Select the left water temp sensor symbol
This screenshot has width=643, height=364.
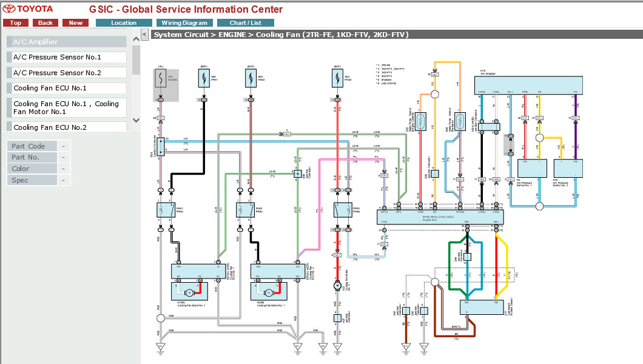(x=421, y=122)
